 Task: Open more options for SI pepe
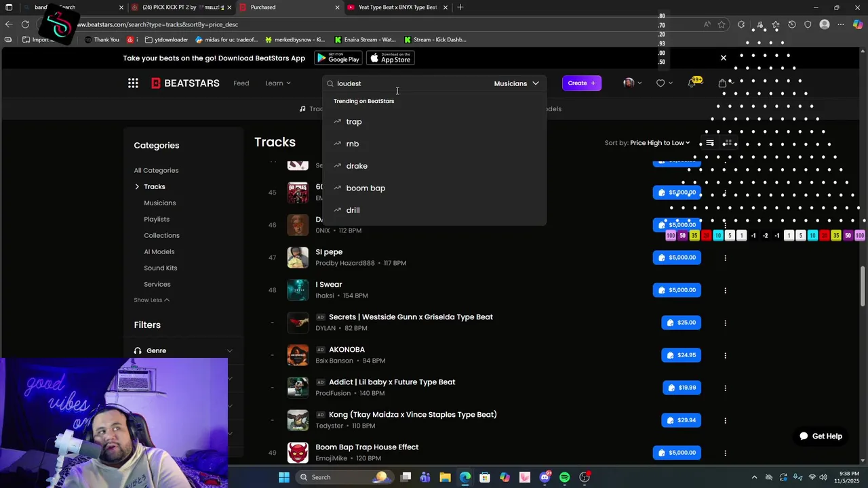pyautogui.click(x=725, y=258)
